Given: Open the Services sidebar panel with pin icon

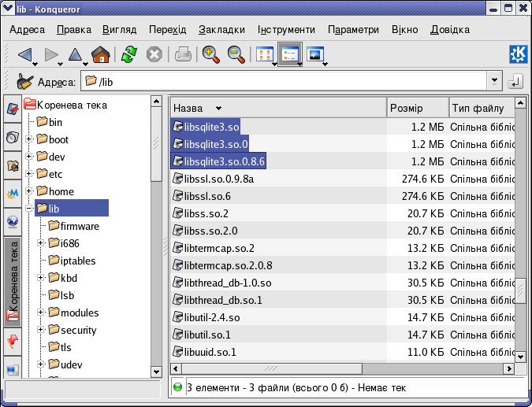Looking at the screenshot, I should [13, 342].
